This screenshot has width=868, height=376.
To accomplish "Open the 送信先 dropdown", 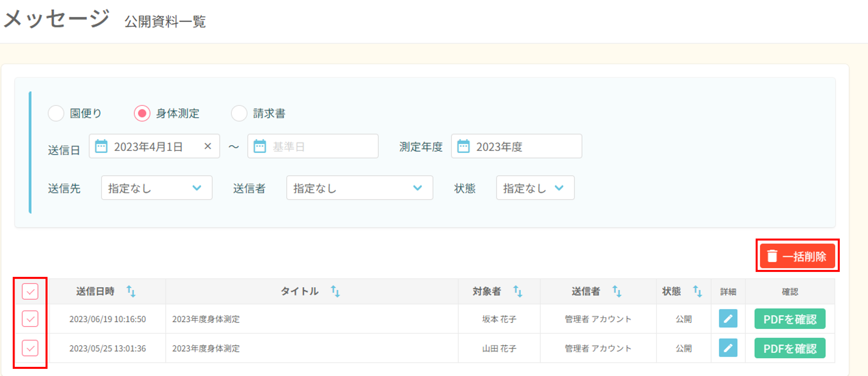I will coord(157,188).
